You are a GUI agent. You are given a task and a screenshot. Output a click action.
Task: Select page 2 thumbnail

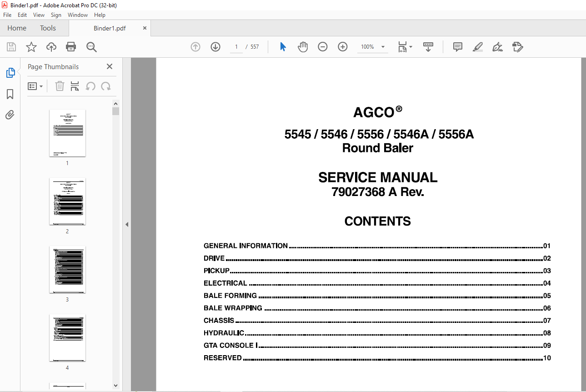tap(67, 201)
